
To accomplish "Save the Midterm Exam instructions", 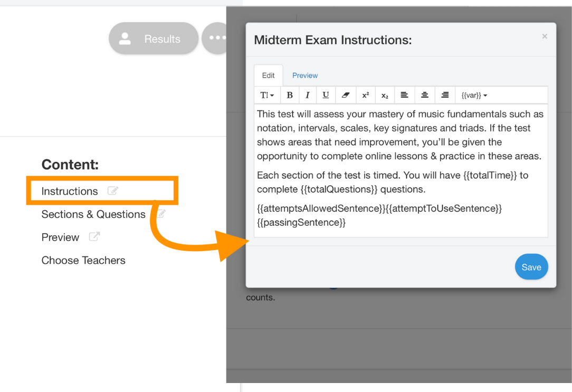I will [x=531, y=267].
